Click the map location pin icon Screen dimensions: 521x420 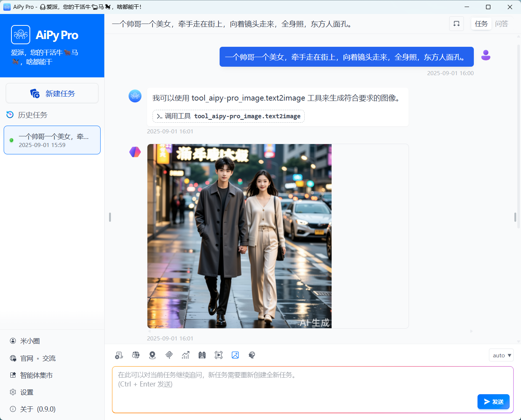[x=152, y=355]
